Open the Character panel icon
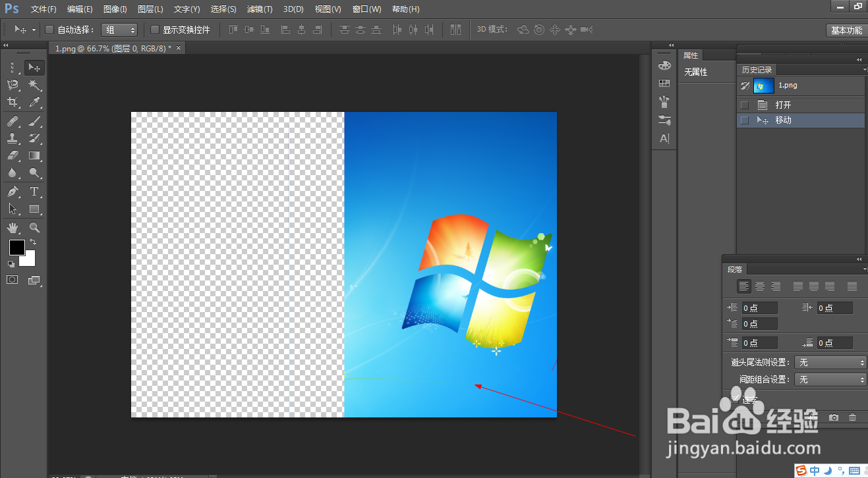This screenshot has width=868, height=478. 664,138
